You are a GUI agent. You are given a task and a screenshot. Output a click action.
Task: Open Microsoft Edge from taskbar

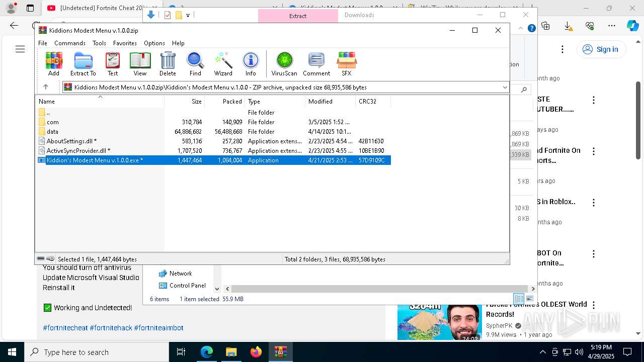(x=207, y=352)
